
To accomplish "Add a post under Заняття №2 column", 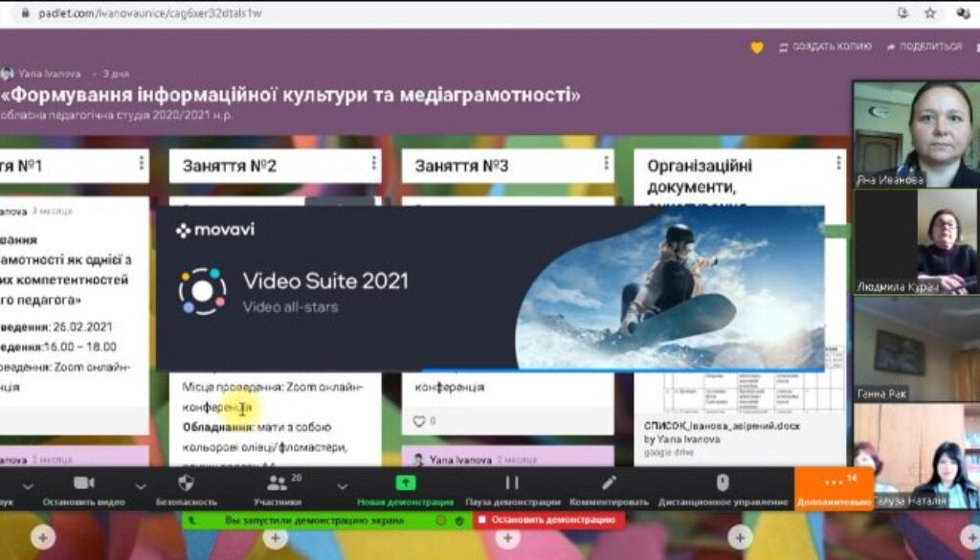I will 275,537.
